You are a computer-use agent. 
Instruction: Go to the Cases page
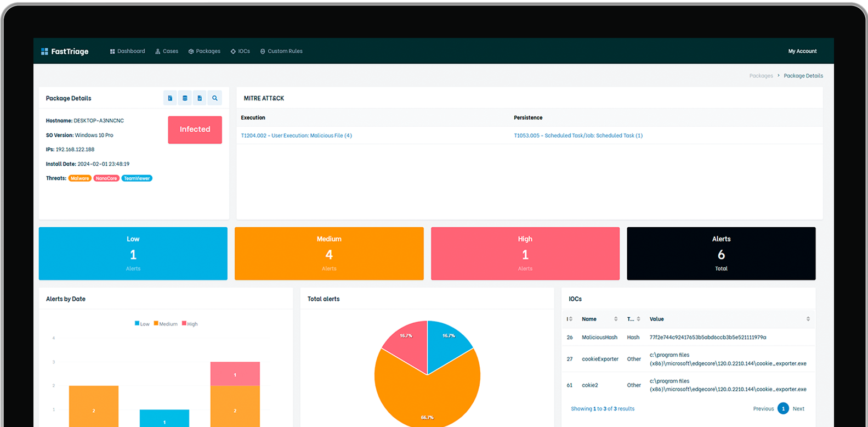pyautogui.click(x=167, y=51)
